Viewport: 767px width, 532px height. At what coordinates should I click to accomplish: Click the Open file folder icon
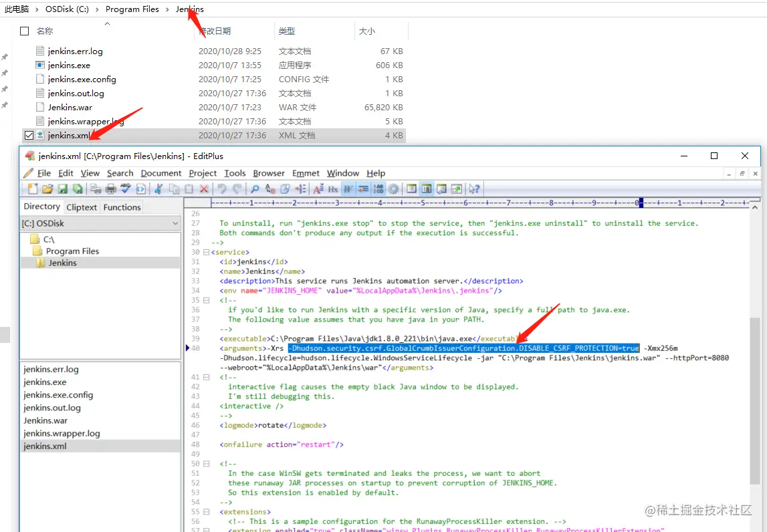[48, 188]
